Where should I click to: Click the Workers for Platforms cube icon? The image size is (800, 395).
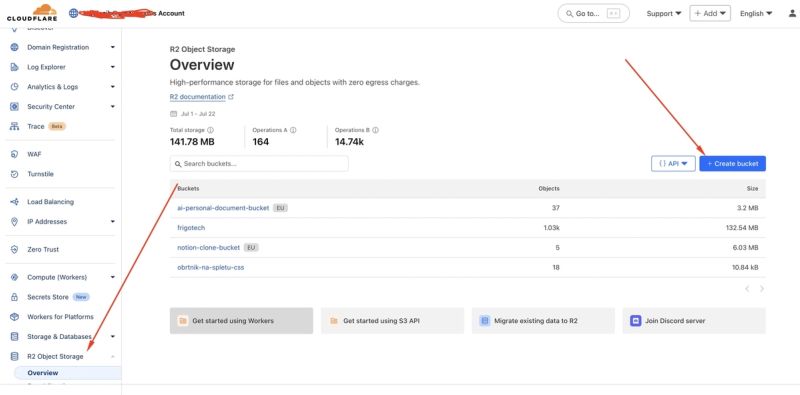coord(14,317)
